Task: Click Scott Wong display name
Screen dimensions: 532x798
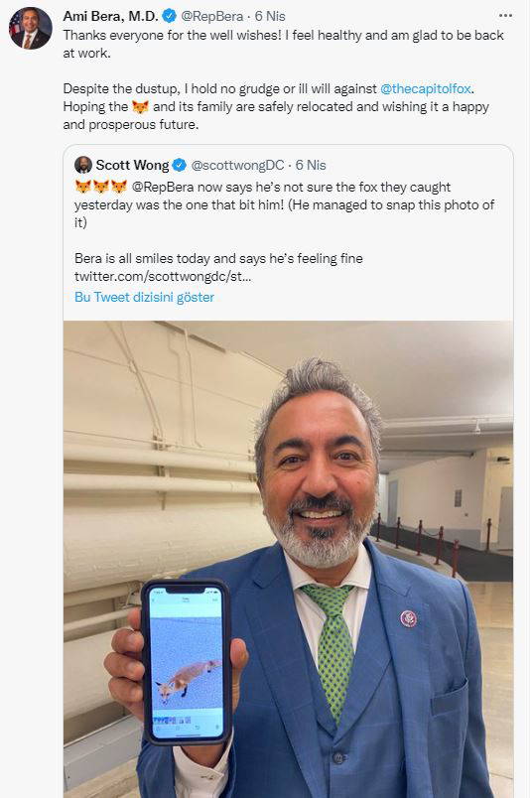Action: click(x=132, y=165)
